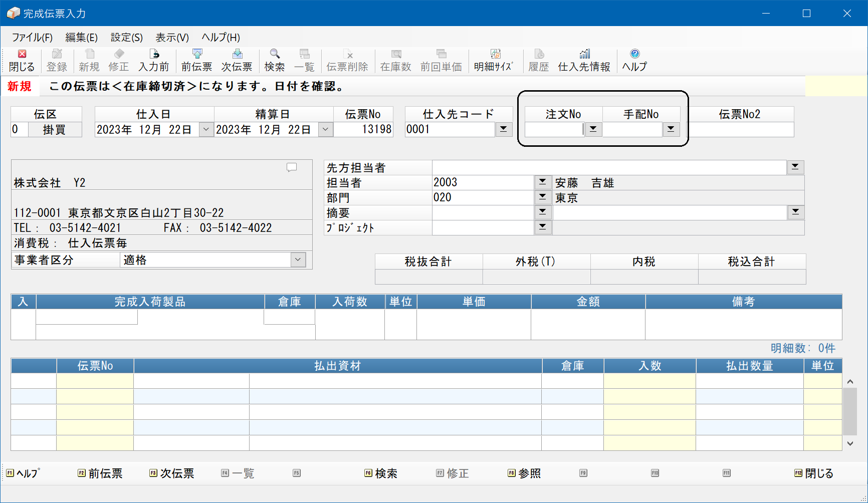Click the scroll down arrow of 払出資材 grid
The image size is (868, 503).
pos(850,443)
